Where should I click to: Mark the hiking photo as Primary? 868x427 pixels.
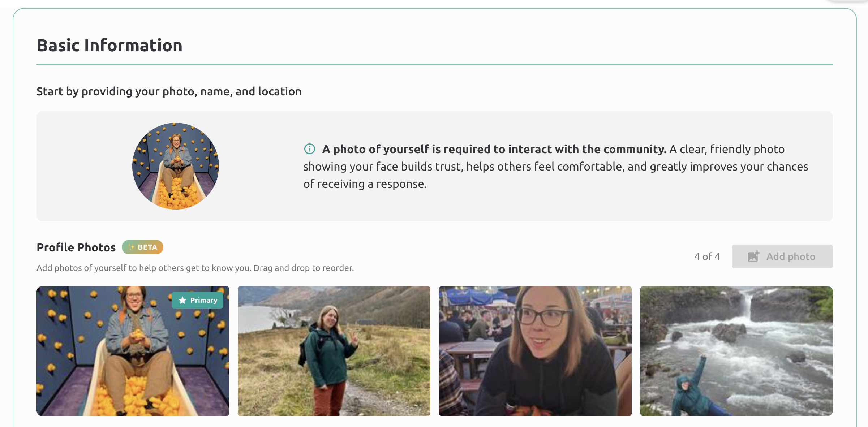tap(334, 350)
